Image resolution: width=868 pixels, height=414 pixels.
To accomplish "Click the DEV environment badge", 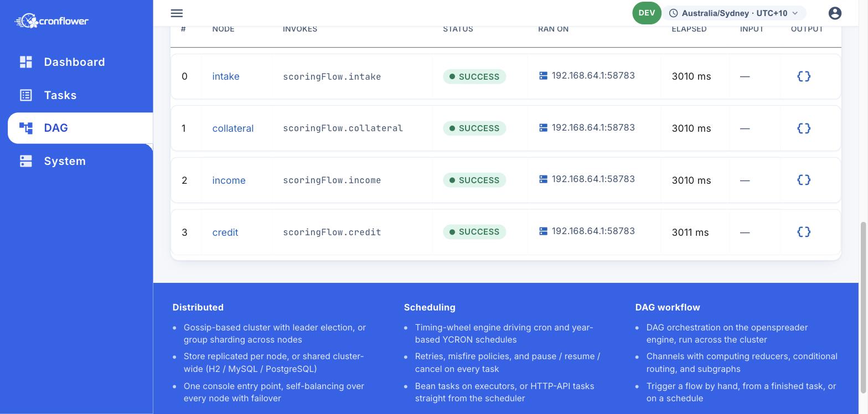I will pos(647,13).
